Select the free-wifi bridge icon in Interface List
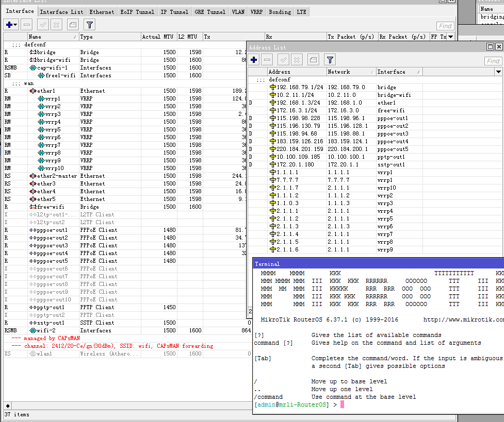The image size is (504, 422). [33, 207]
